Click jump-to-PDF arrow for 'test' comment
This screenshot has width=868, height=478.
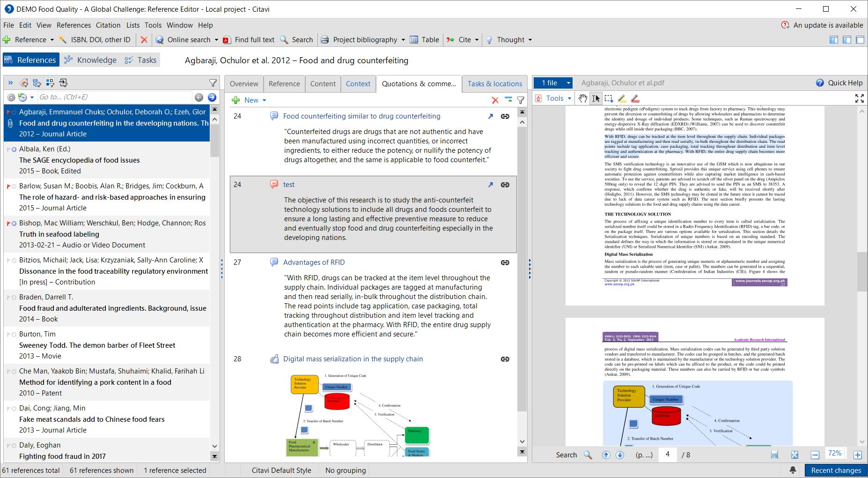pos(490,185)
